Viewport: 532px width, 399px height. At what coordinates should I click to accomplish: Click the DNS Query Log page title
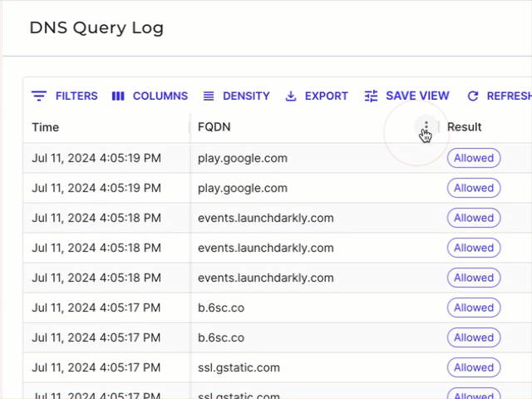[96, 27]
